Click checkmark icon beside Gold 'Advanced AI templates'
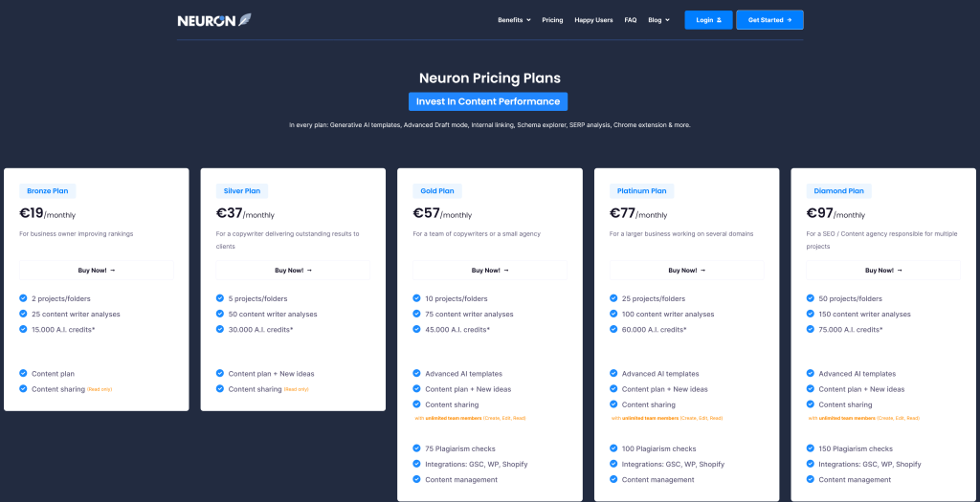The width and height of the screenshot is (980, 502). (416, 374)
